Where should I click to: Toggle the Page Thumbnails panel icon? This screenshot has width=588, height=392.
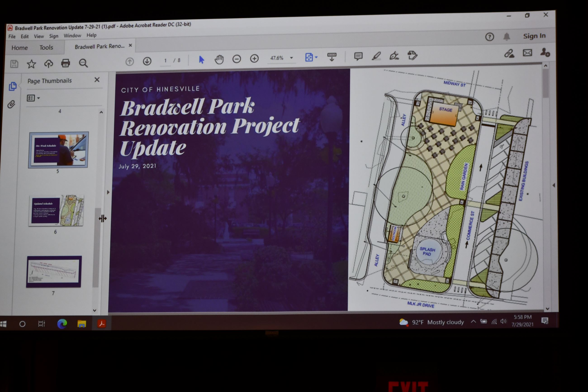[x=12, y=86]
